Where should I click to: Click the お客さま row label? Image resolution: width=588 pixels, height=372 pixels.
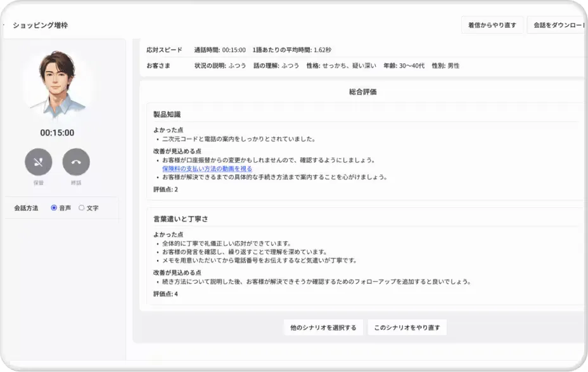click(158, 66)
